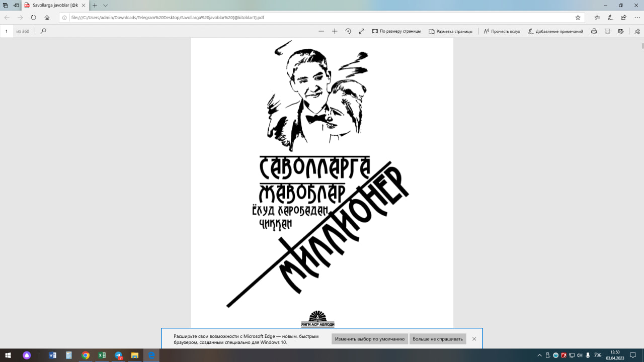This screenshot has width=644, height=362.
Task: Toggle full screen view arrows icon
Action: (x=361, y=31)
